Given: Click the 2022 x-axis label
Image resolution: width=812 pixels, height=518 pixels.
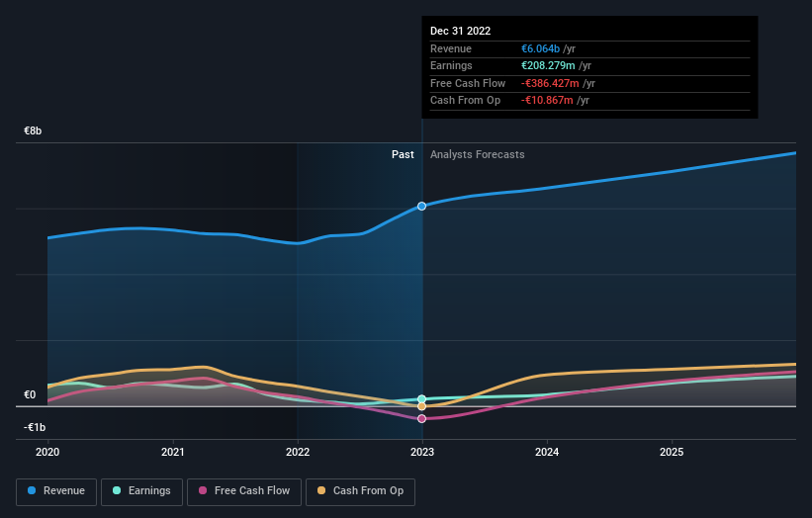Looking at the screenshot, I should click(298, 453).
